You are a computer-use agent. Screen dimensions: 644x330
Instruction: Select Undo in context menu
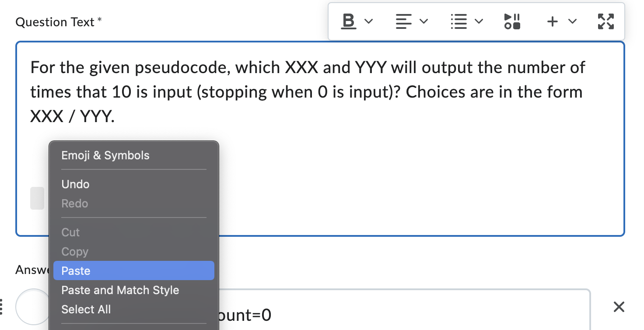click(x=76, y=184)
